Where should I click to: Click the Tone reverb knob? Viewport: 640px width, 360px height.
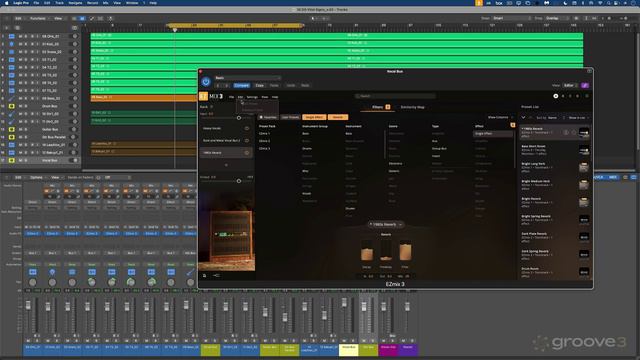click(x=405, y=251)
